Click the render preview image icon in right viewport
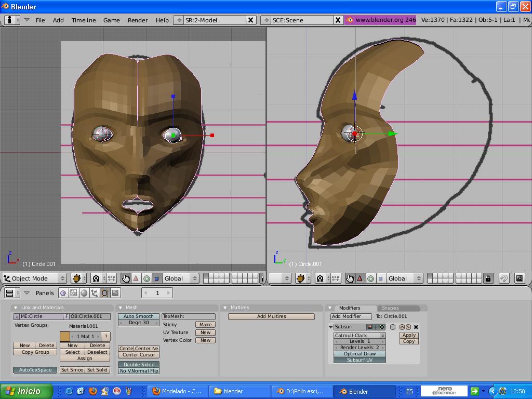 click(x=519, y=278)
